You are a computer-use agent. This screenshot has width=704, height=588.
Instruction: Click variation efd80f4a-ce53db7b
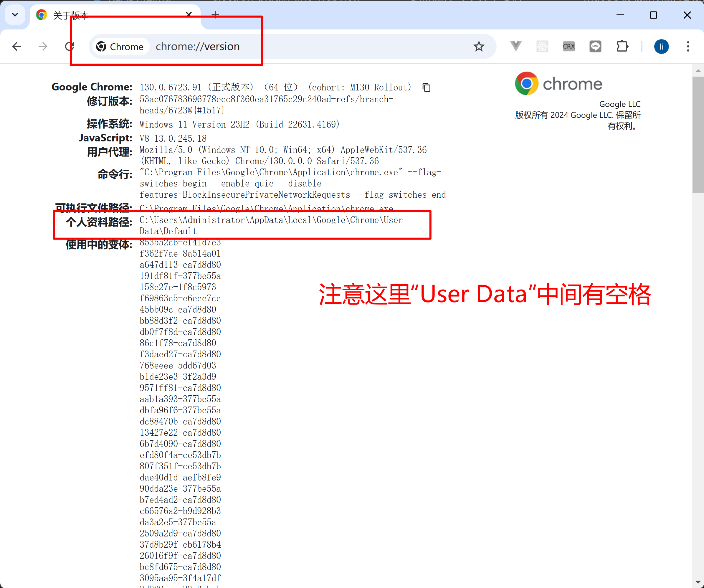180,455
